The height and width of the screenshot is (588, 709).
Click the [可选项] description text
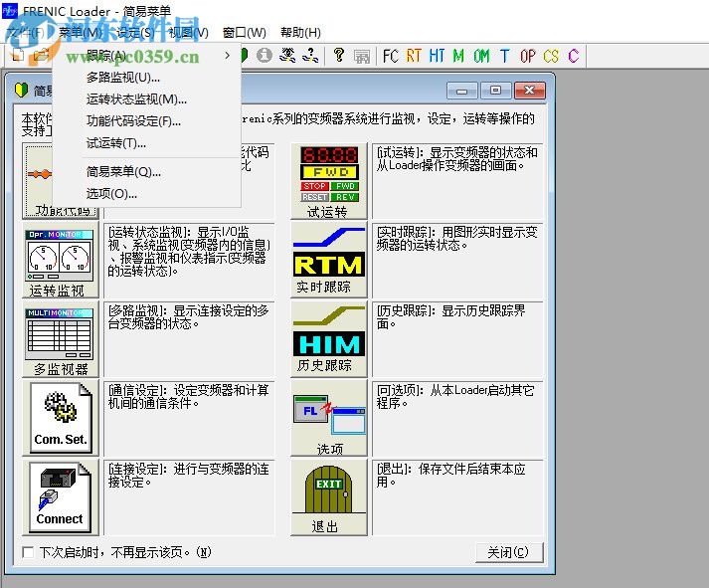[455, 396]
